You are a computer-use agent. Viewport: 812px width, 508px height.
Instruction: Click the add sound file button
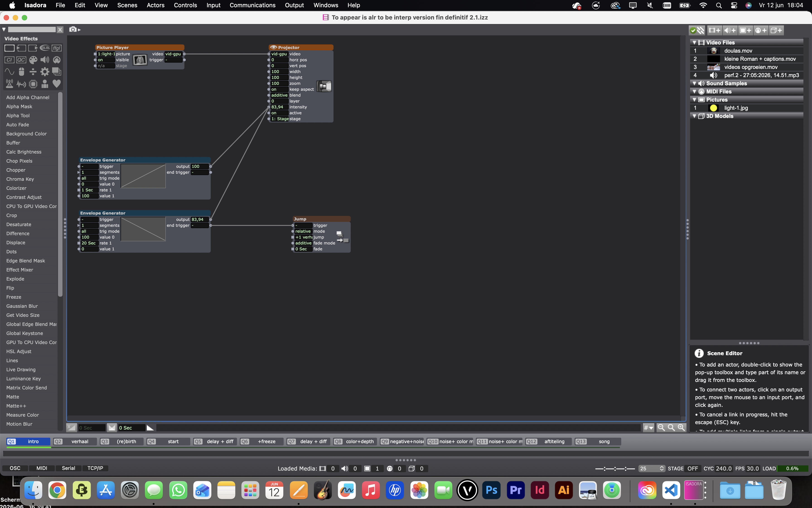tap(730, 30)
